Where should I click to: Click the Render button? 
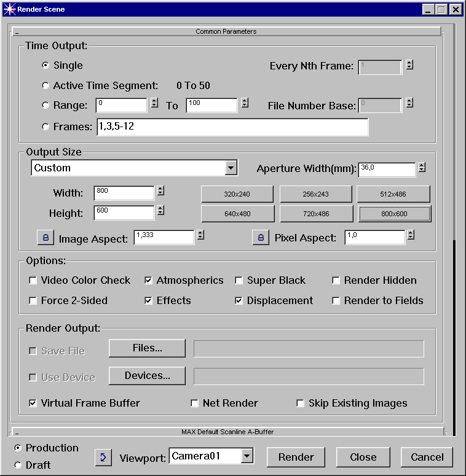(x=296, y=457)
